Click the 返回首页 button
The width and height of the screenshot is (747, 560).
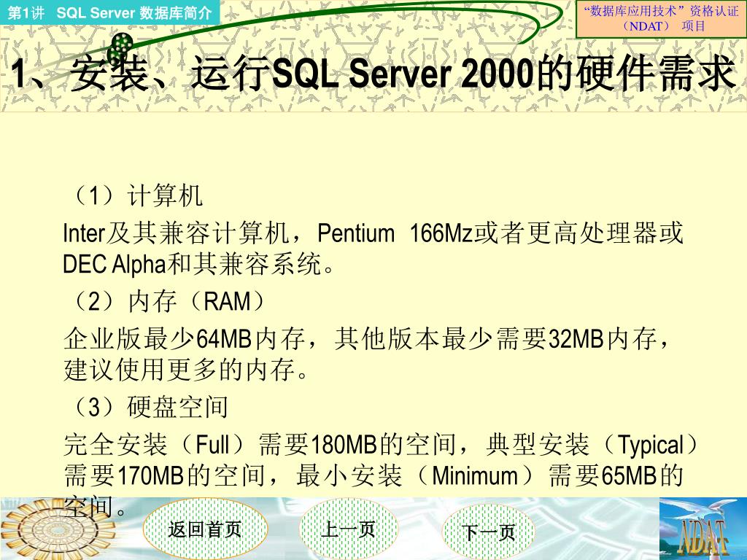pyautogui.click(x=205, y=529)
